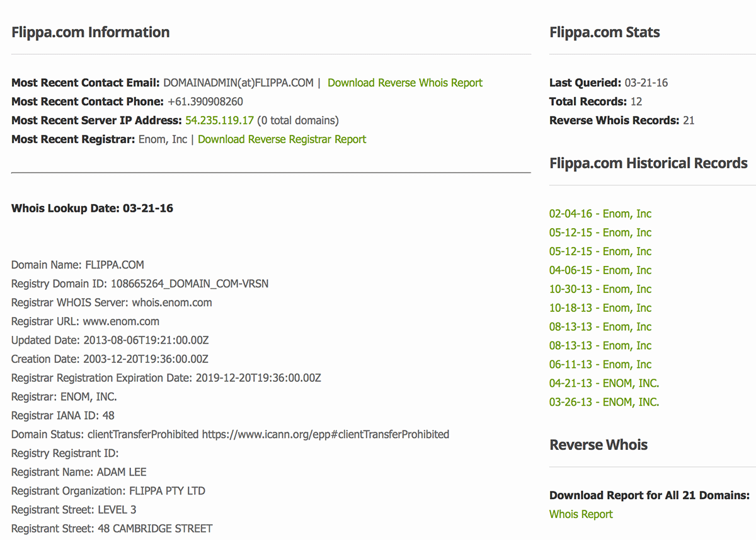Screen dimensions: 756x540
Task: Open server IP address 54.235.119.17 link
Action: click(219, 120)
